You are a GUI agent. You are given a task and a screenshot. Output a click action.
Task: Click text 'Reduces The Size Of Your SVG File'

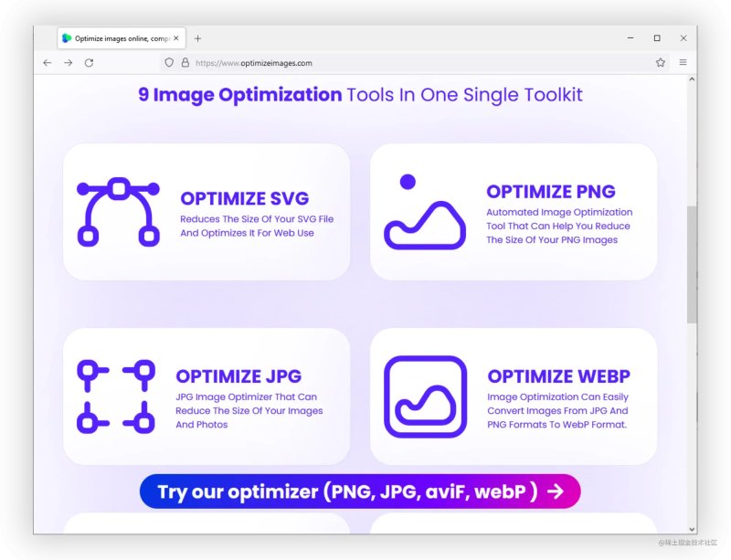pos(257,219)
